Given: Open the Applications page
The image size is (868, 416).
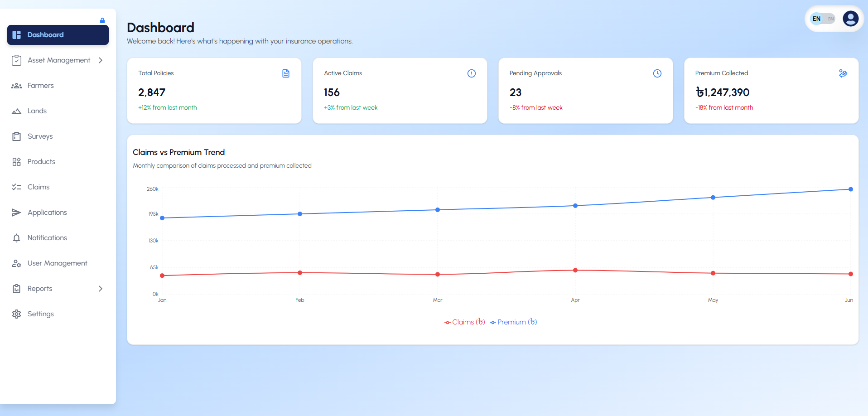Looking at the screenshot, I should tap(47, 213).
